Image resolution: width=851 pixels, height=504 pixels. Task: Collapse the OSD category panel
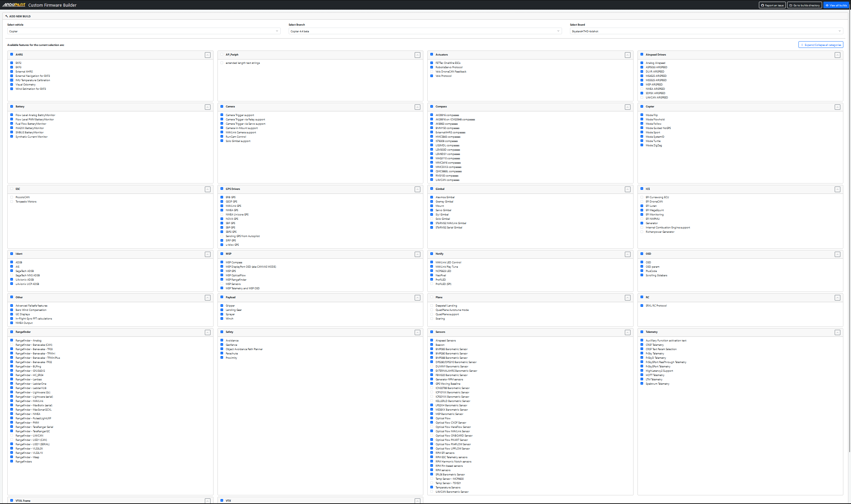pyautogui.click(x=837, y=254)
